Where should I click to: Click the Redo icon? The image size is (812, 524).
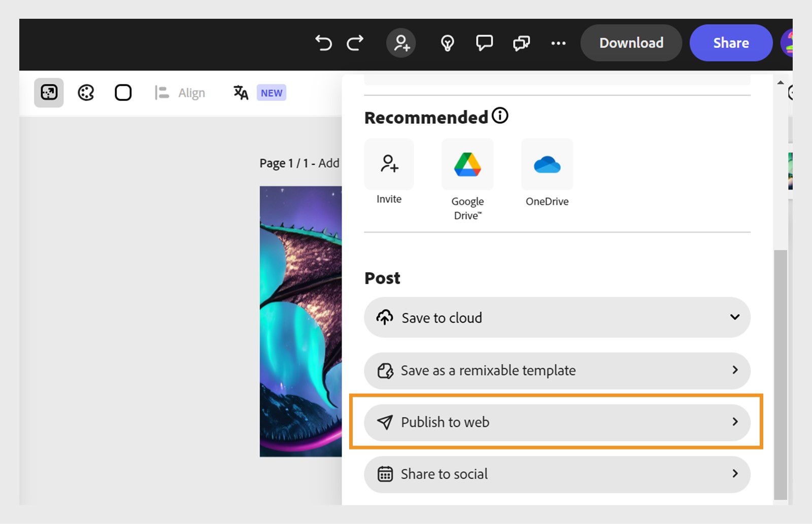355,43
